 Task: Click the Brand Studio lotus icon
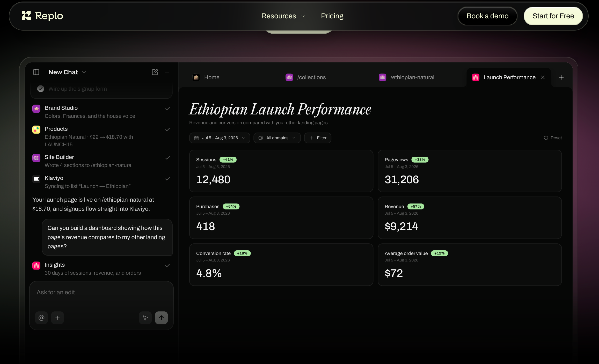pyautogui.click(x=36, y=109)
